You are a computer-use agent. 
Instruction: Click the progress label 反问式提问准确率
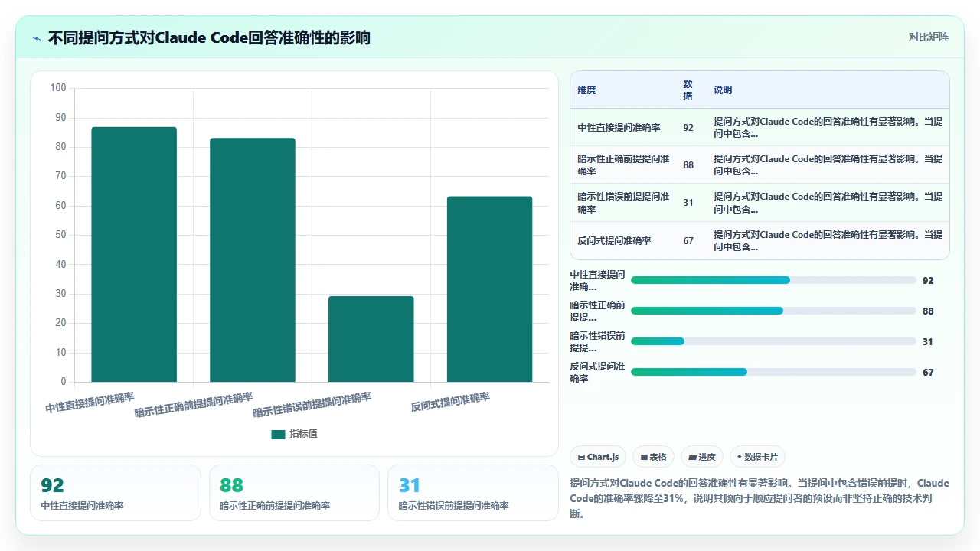pyautogui.click(x=597, y=373)
